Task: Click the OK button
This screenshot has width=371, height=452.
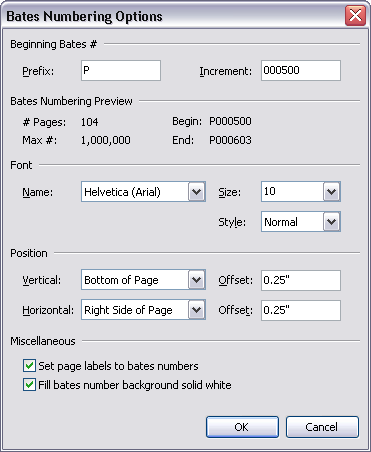Action: [242, 427]
